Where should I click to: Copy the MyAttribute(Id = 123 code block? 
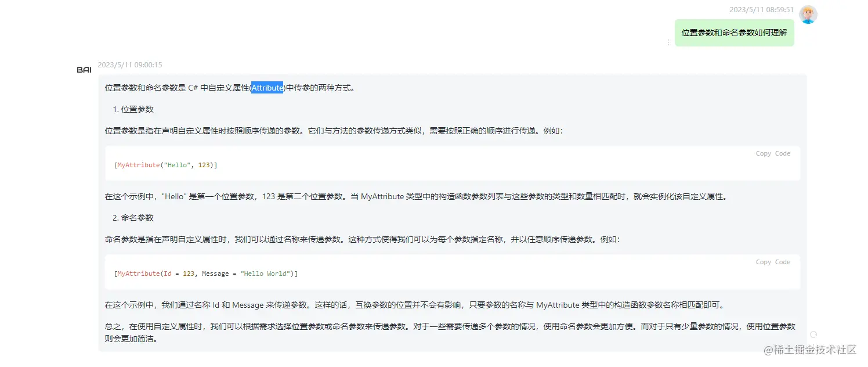point(773,262)
